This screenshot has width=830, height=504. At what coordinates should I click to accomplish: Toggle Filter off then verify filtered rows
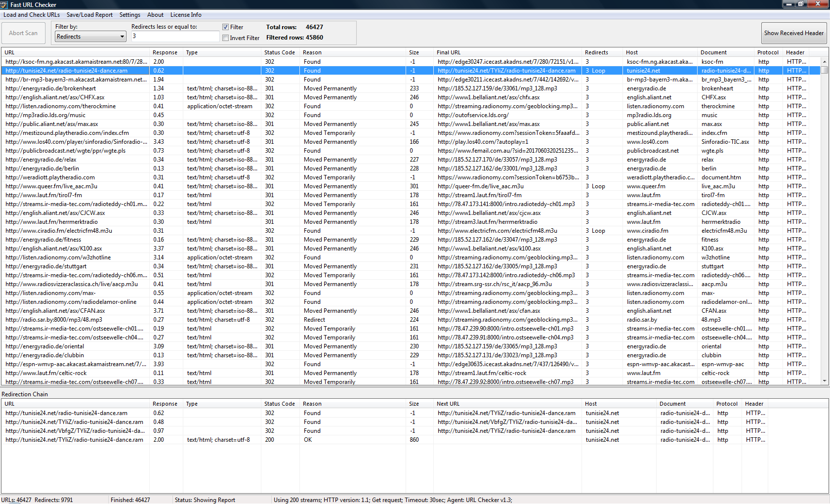(226, 27)
